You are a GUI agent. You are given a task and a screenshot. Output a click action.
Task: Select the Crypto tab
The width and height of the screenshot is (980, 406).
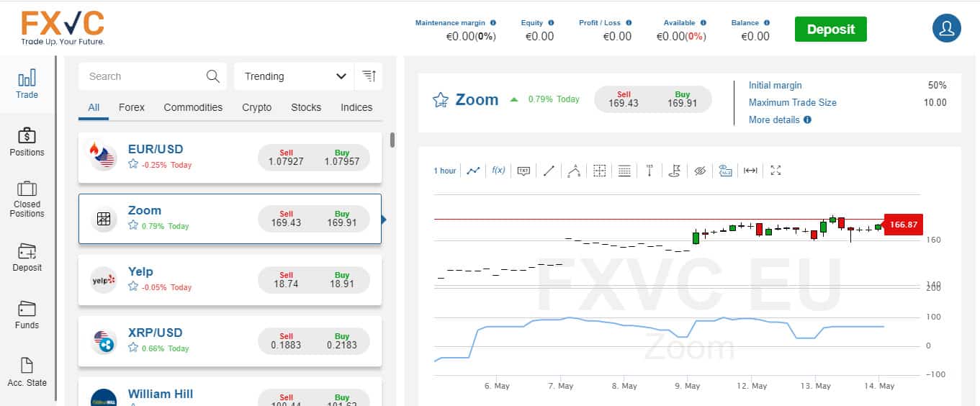coord(257,107)
